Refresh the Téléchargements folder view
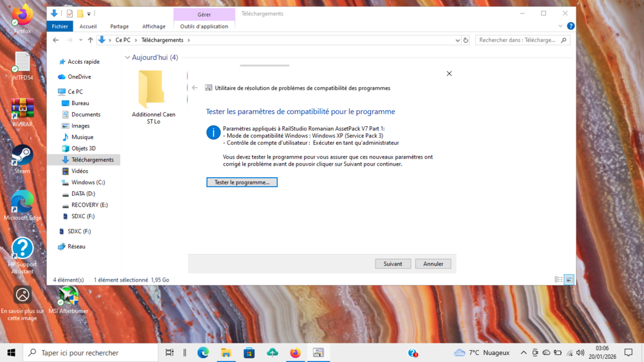The width and height of the screenshot is (644, 362). click(466, 41)
